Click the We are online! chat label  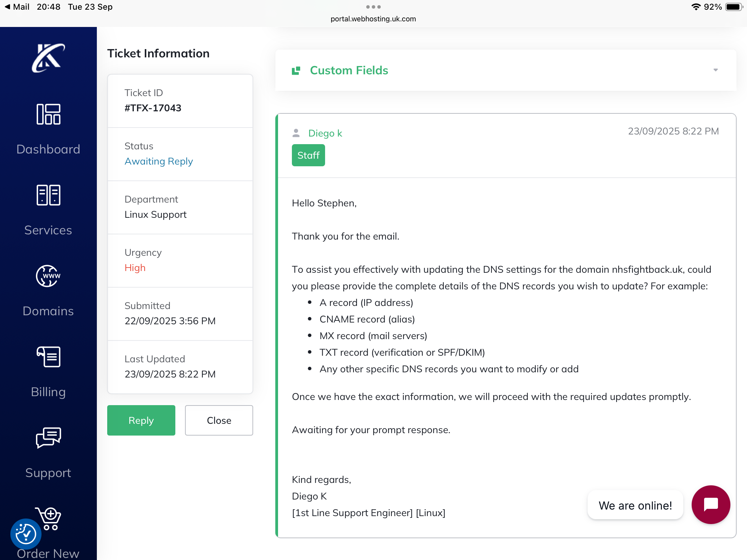click(x=635, y=505)
